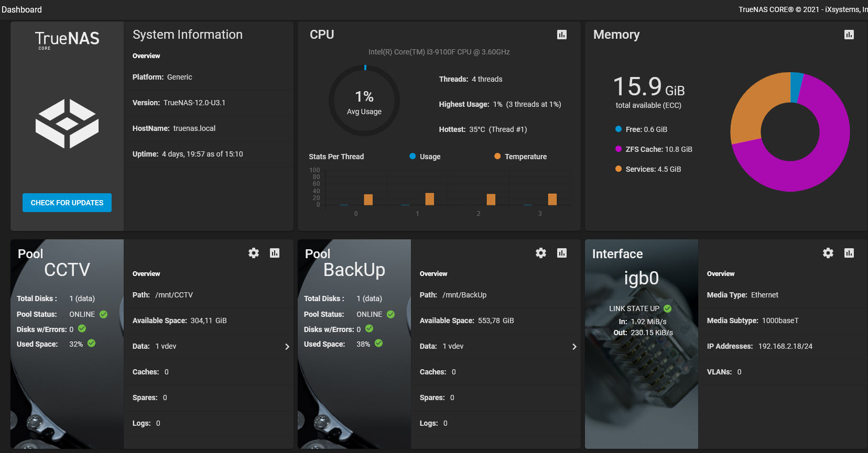The width and height of the screenshot is (868, 453).
Task: Click the interface VLANs 0 row
Action: click(783, 372)
